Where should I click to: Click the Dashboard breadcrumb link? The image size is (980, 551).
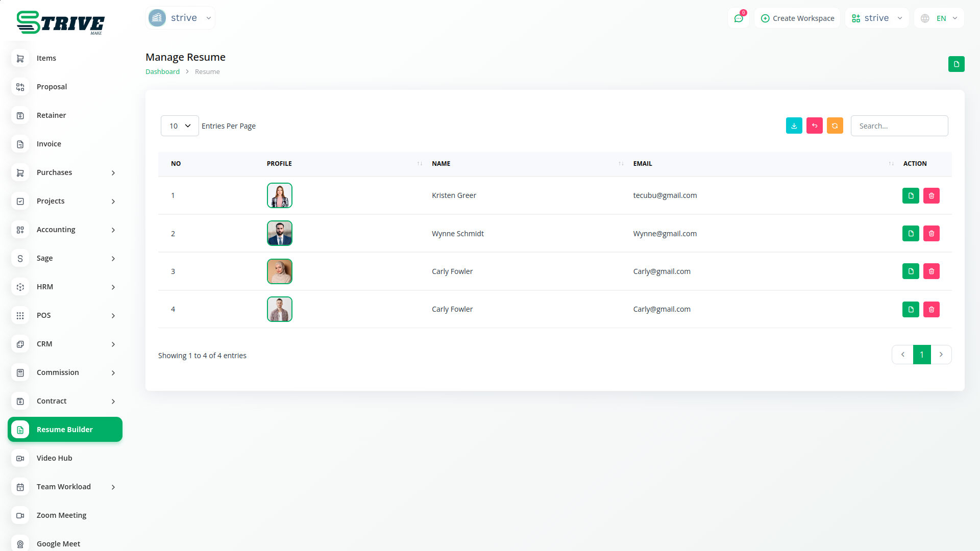pyautogui.click(x=162, y=72)
